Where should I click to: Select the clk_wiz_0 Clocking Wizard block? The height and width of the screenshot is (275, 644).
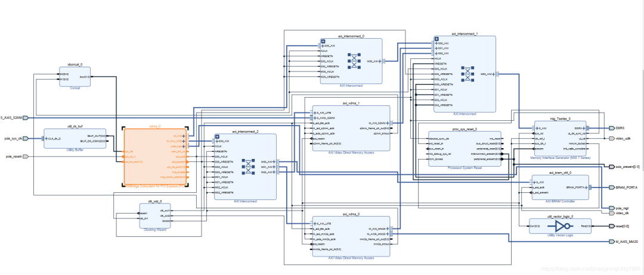coord(155,217)
